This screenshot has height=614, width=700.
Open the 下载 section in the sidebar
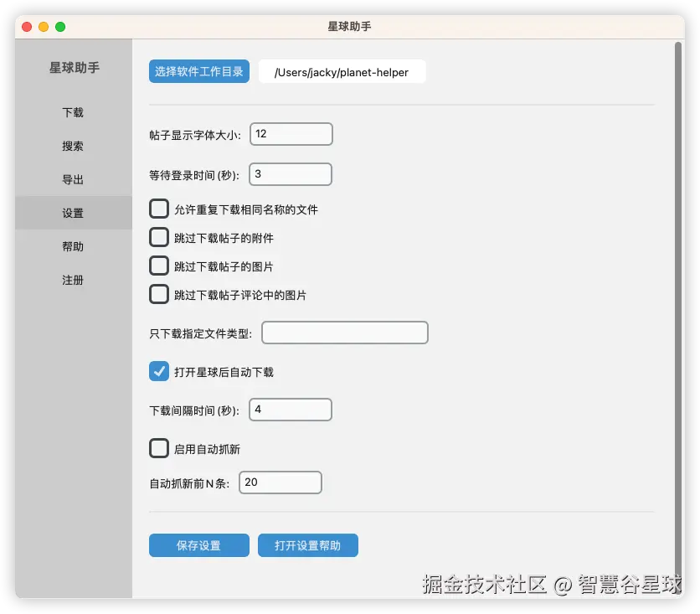pos(73,112)
